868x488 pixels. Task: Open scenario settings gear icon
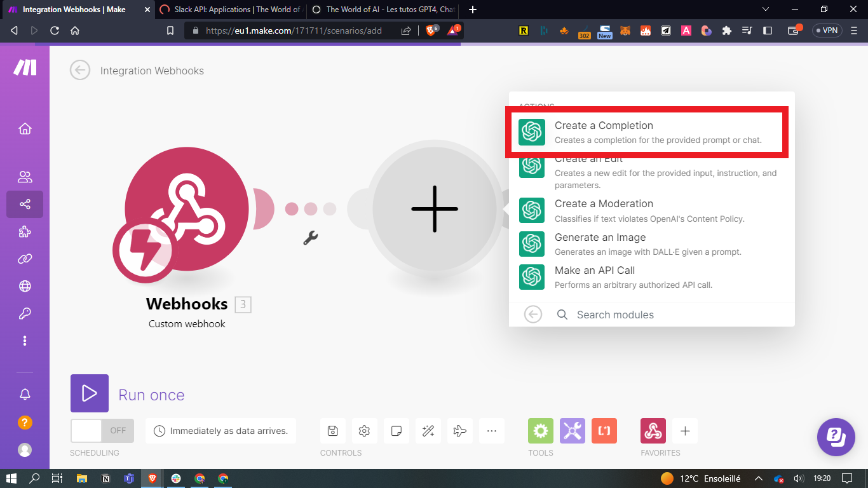click(x=364, y=431)
